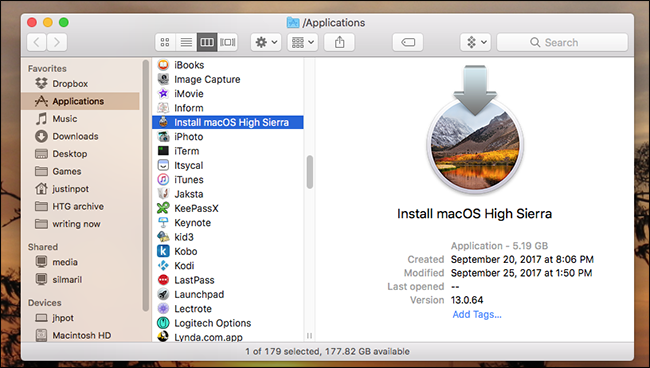650x368 pixels.
Task: Click the Add Tags... link
Action: (x=477, y=315)
